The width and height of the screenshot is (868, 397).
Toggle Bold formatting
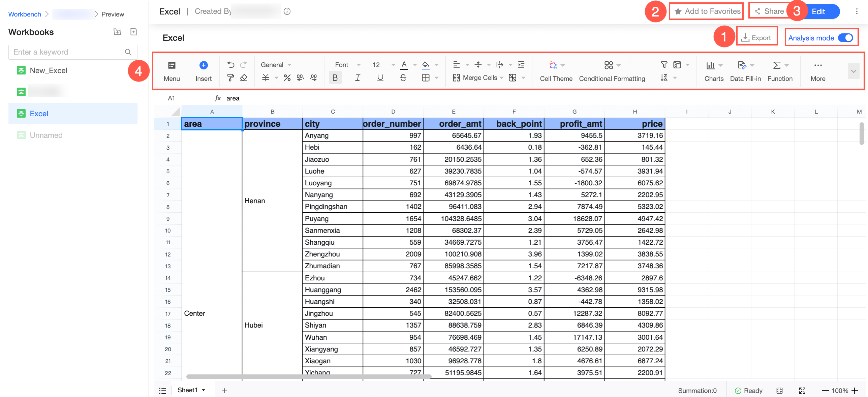pos(335,78)
